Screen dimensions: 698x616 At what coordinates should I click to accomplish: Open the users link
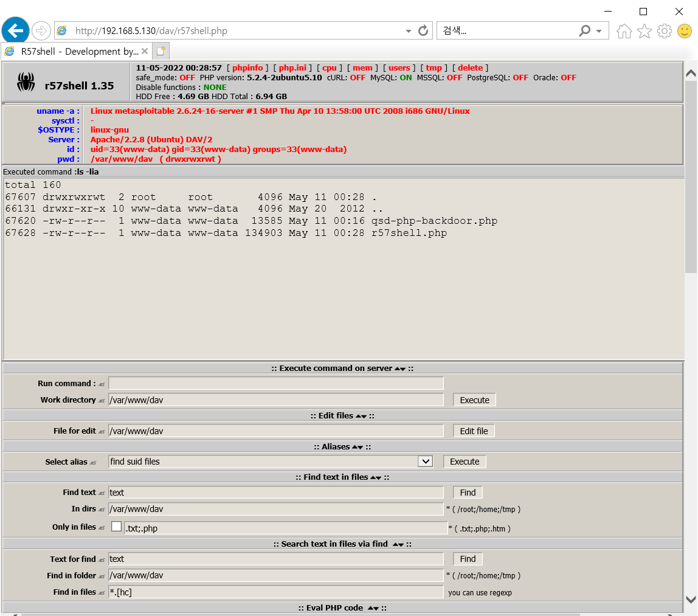pyautogui.click(x=399, y=67)
